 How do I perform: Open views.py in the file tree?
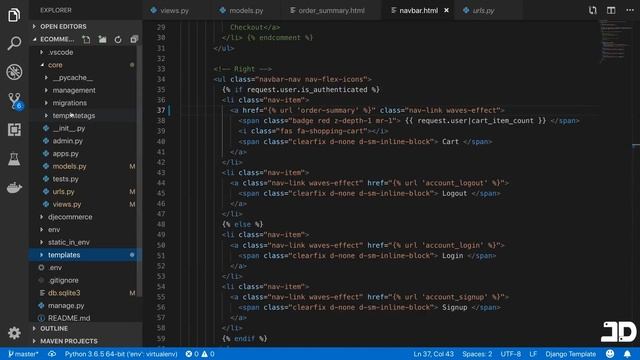coord(67,204)
